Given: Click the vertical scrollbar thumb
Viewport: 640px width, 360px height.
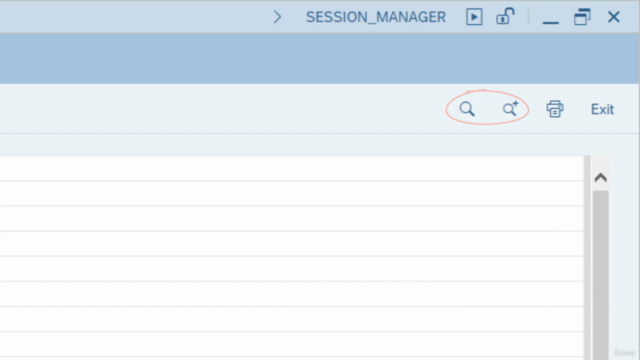Looking at the screenshot, I should tap(600, 275).
